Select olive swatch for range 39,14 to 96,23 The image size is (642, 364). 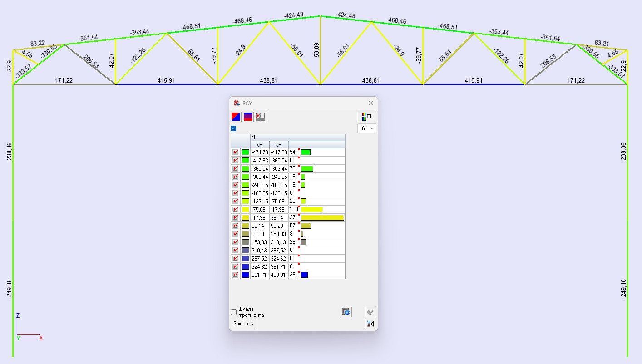coord(245,226)
